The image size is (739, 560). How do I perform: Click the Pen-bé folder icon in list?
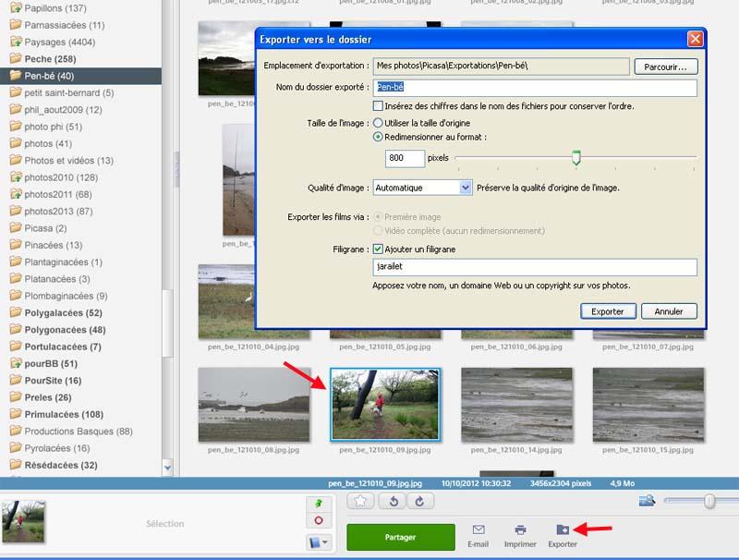click(x=16, y=76)
